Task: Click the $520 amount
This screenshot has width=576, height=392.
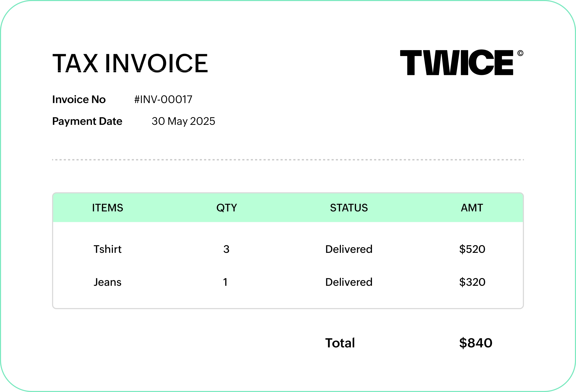Action: 472,249
